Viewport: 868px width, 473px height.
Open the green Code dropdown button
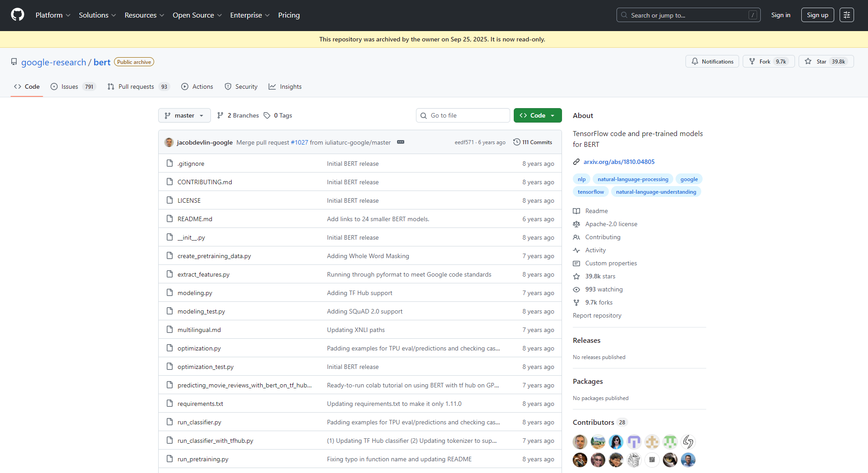[x=537, y=115]
